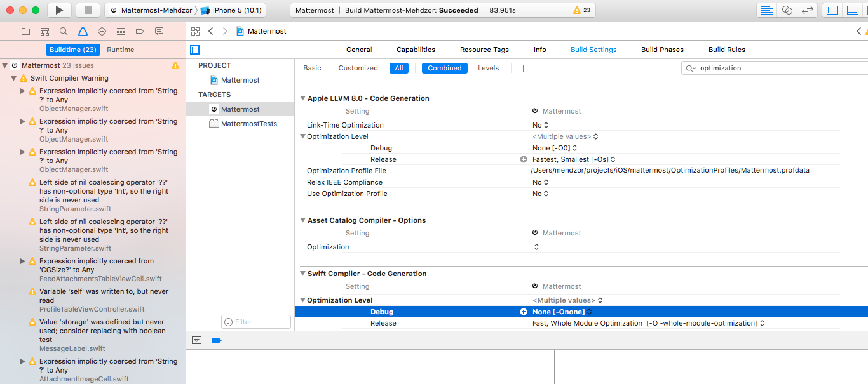Image resolution: width=868 pixels, height=384 pixels.
Task: Open Link-Time Optimization No popup
Action: coord(541,125)
